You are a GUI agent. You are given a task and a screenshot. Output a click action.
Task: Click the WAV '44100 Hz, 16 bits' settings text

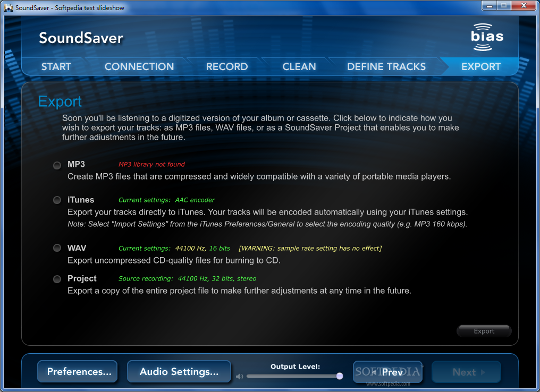[x=203, y=248]
